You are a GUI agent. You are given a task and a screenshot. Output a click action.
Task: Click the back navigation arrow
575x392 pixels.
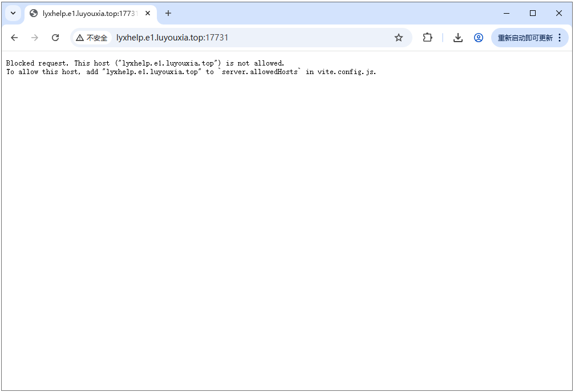(14, 38)
